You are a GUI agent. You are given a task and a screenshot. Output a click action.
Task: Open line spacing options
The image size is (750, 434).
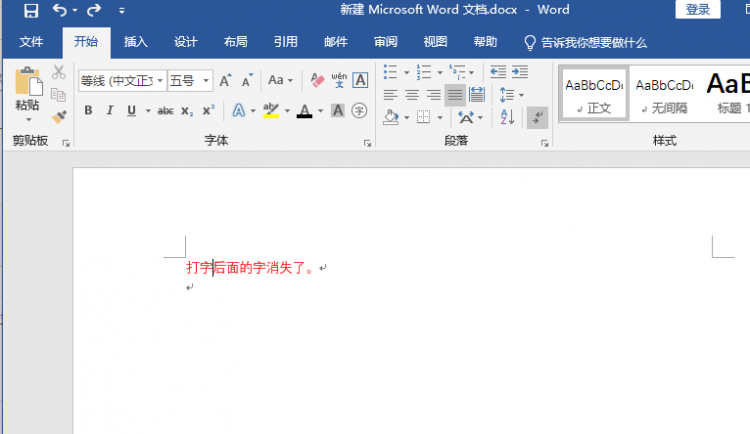click(511, 95)
